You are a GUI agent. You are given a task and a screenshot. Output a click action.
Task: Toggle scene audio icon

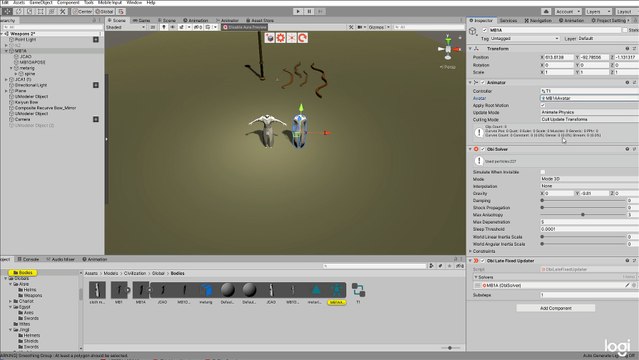172,27
